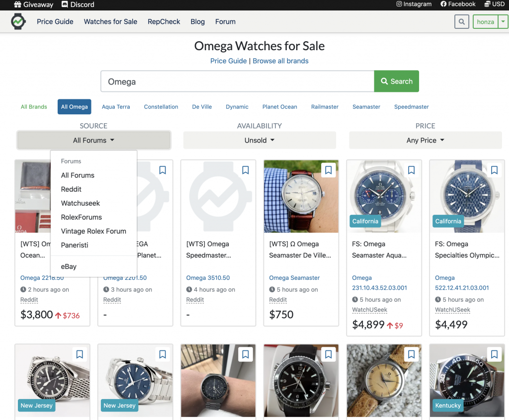Follow Price Guide link under the heading

pos(229,61)
